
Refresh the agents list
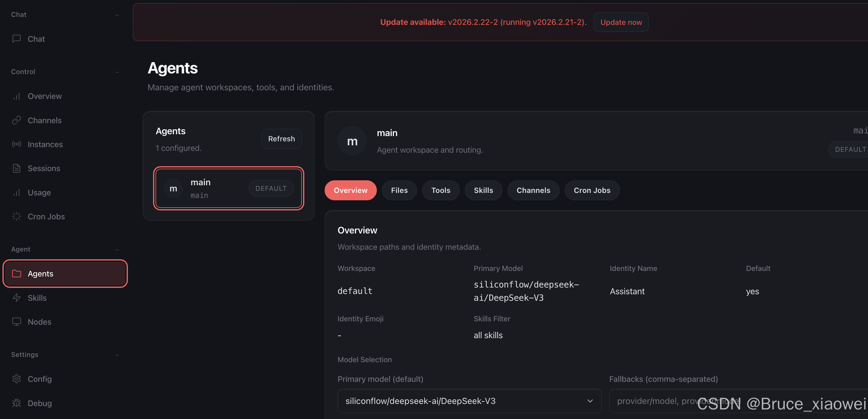tap(281, 139)
